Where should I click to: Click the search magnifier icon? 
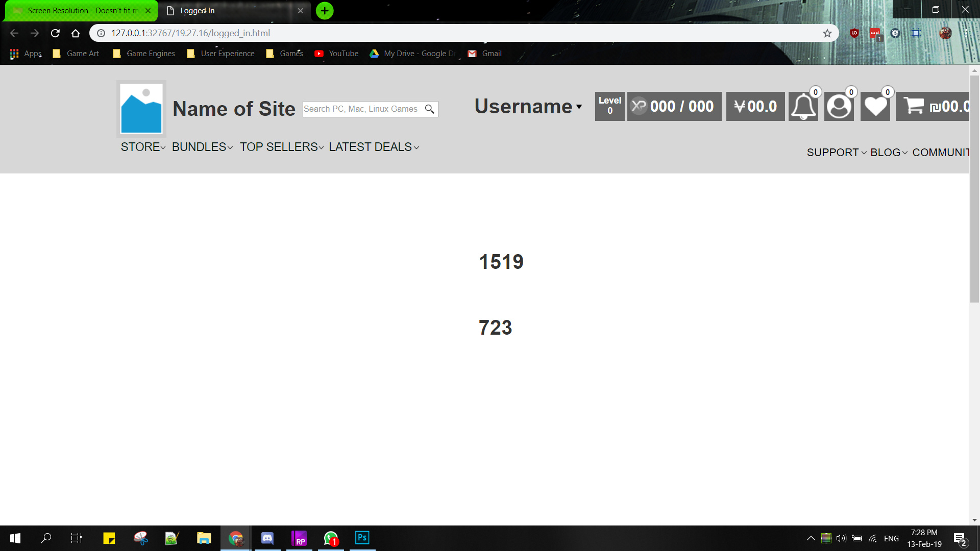click(430, 109)
